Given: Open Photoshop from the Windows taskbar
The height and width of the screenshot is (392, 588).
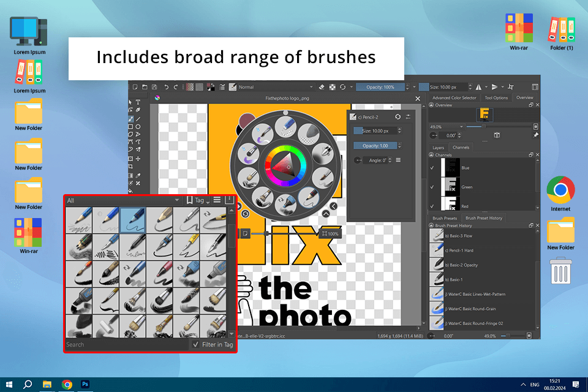Looking at the screenshot, I should click(x=86, y=384).
